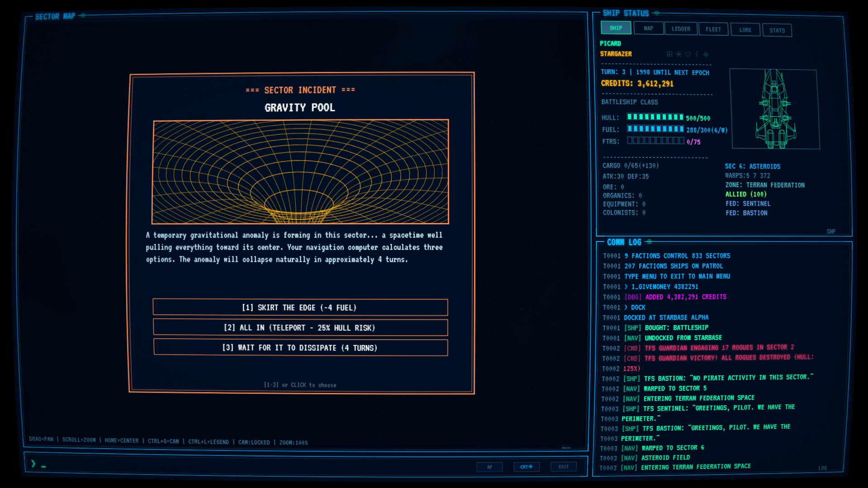
Task: Click the gravity well illustration
Action: click(300, 172)
